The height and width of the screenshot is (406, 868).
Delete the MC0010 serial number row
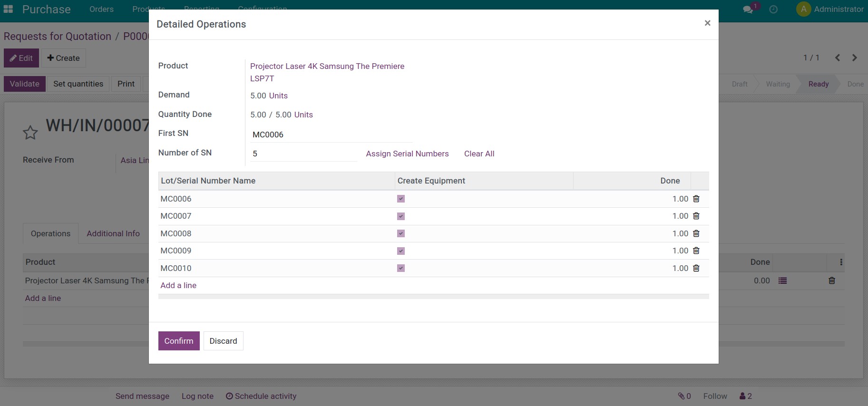696,268
